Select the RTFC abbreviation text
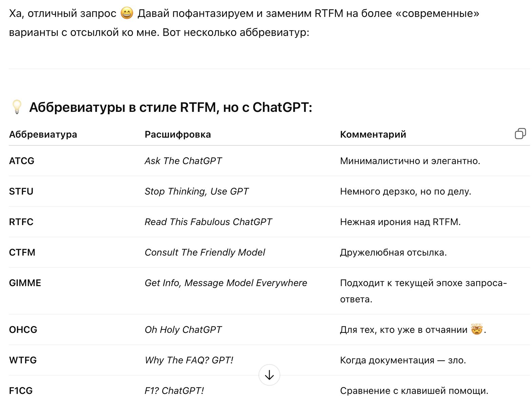 21,222
